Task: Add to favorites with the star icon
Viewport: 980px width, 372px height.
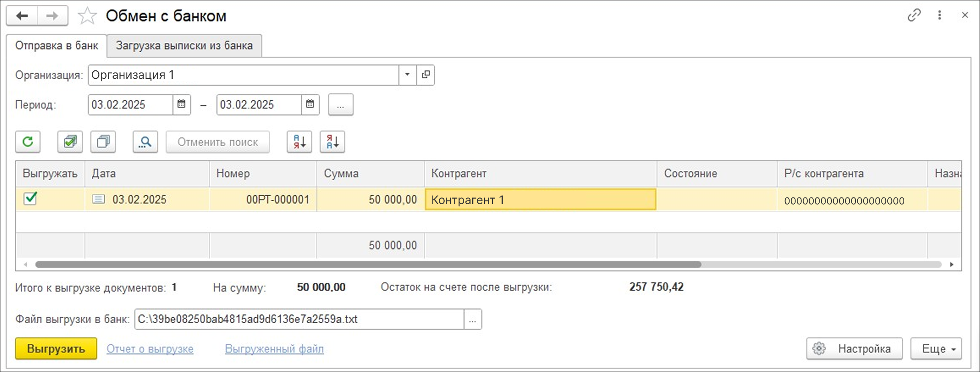Action: click(x=87, y=16)
